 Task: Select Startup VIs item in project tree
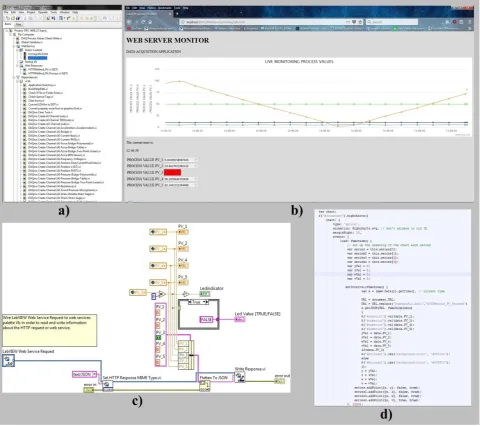pyautogui.click(x=31, y=62)
